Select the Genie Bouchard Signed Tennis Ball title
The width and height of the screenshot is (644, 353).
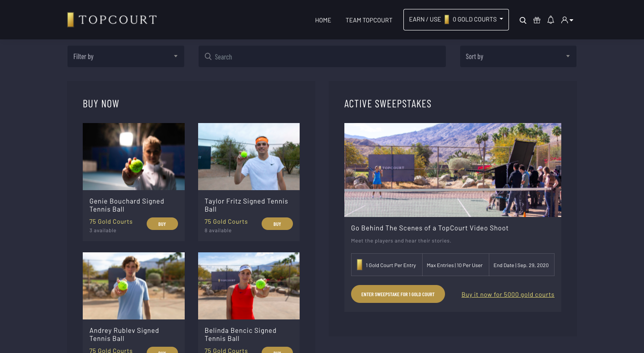pyautogui.click(x=127, y=205)
